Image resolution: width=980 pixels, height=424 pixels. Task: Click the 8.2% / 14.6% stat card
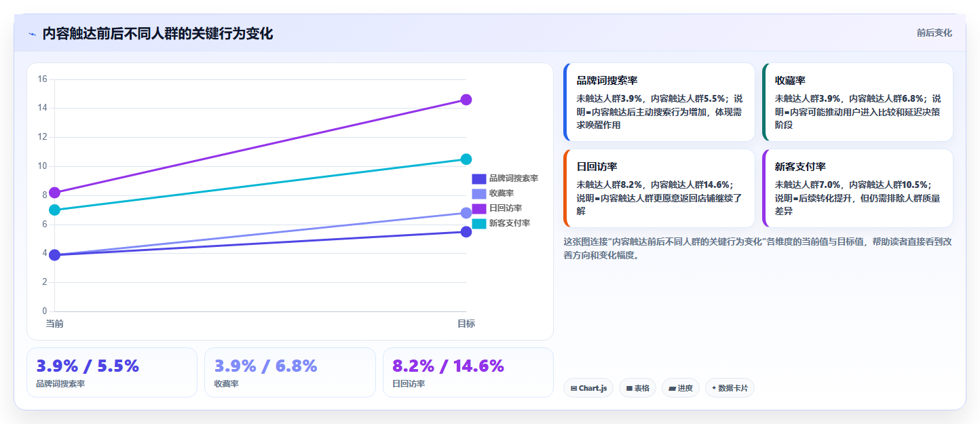[468, 372]
